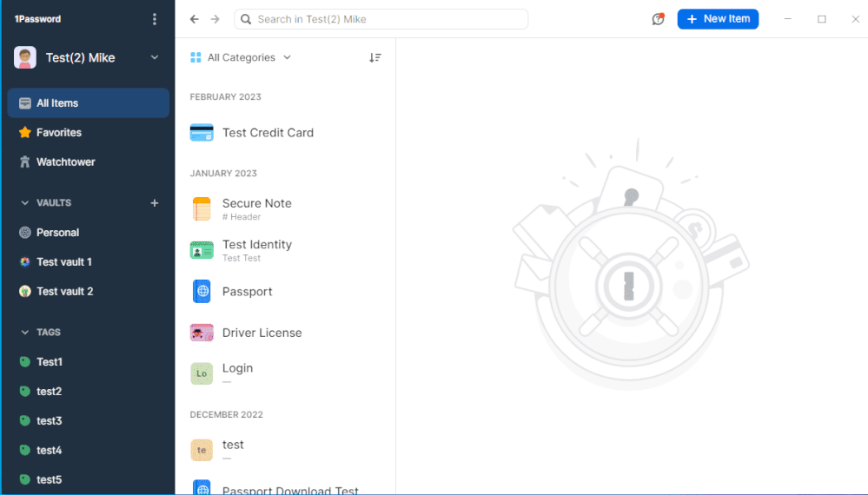Viewport: 868px width, 495px height.
Task: Select Test vault 2
Action: pos(64,292)
